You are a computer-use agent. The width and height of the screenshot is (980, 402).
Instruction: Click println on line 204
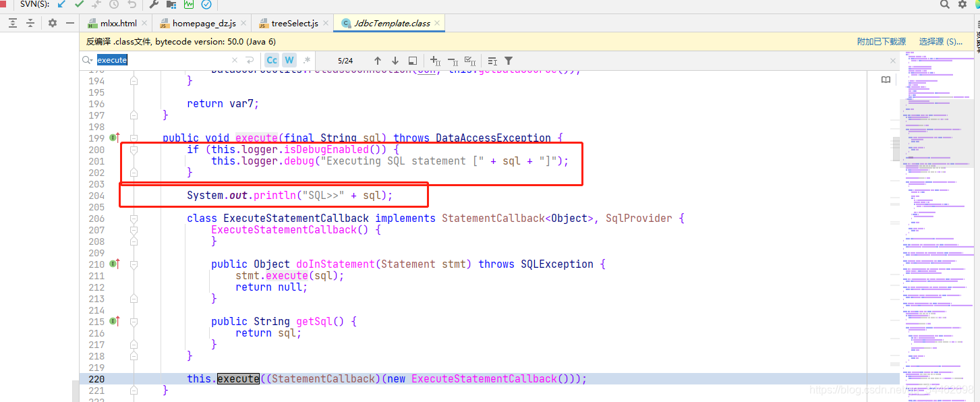[275, 196]
